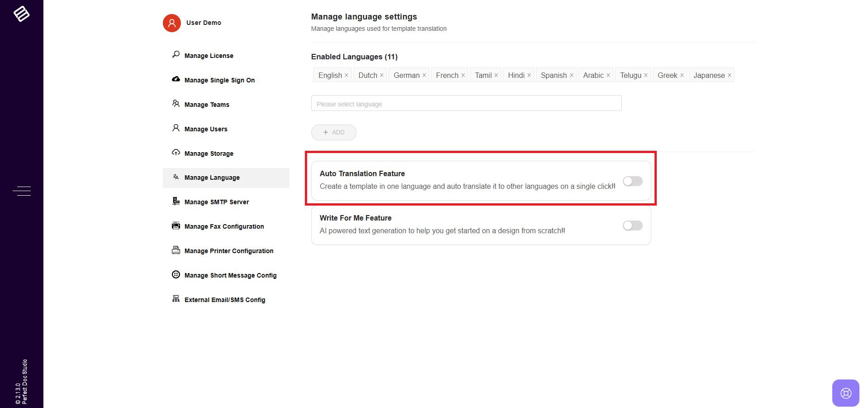Open the Please select language dropdown
Viewport: 868px width, 408px height.
[x=466, y=104]
